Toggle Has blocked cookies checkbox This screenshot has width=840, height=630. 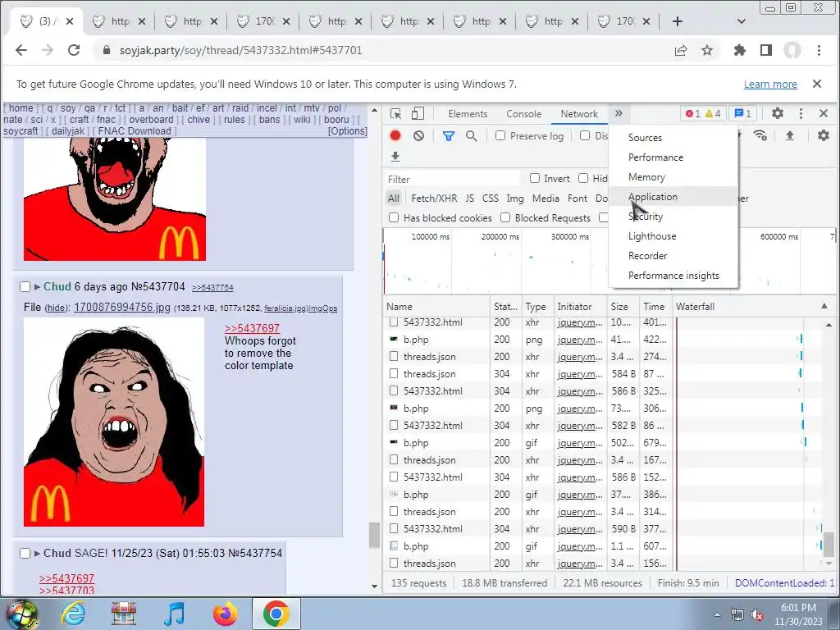point(394,217)
